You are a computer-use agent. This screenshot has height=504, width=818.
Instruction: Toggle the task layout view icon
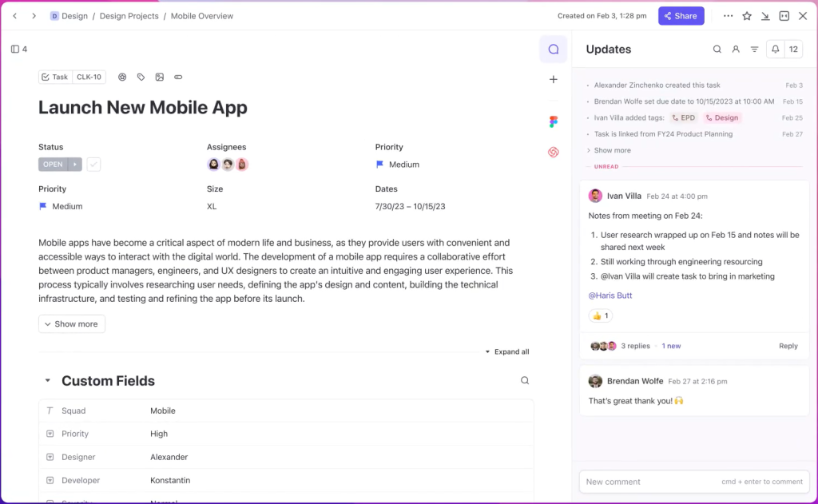coord(784,16)
